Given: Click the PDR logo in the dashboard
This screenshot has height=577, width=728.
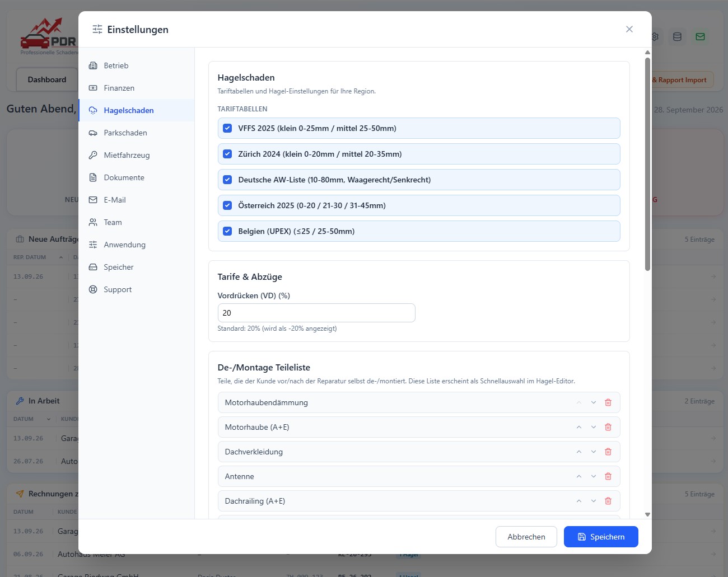Looking at the screenshot, I should click(x=49, y=36).
